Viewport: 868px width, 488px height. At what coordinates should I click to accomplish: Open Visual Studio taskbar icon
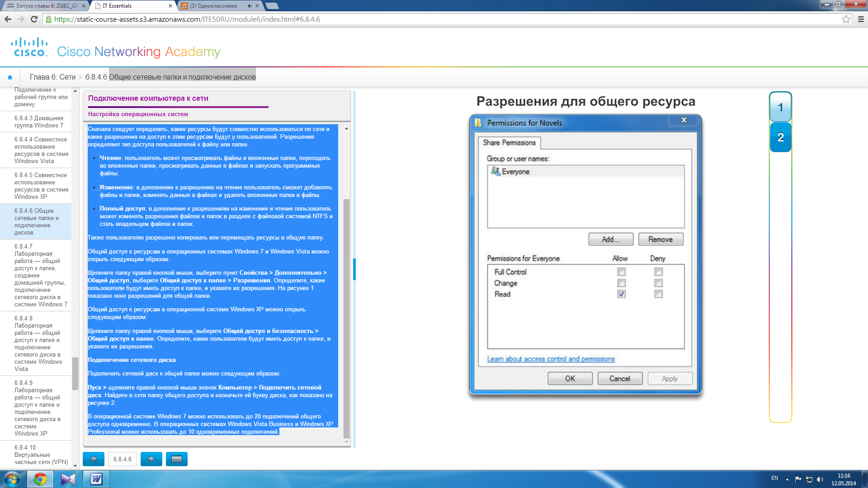[68, 479]
